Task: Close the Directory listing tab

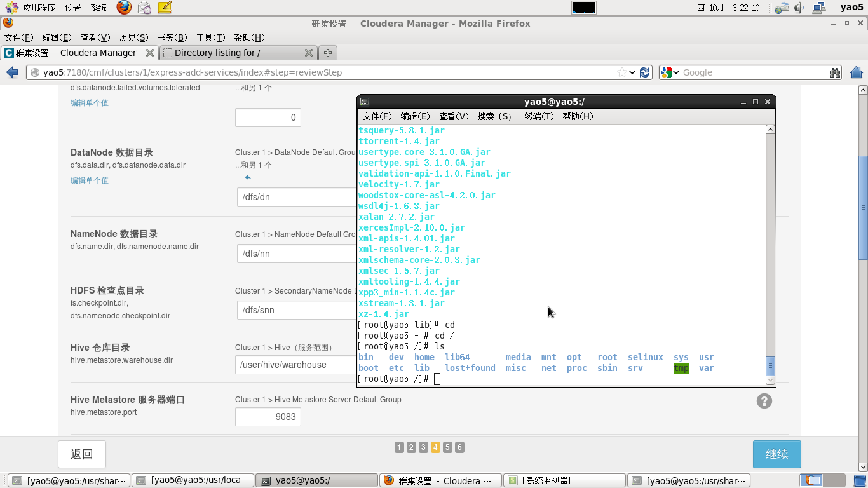Action: tap(309, 53)
